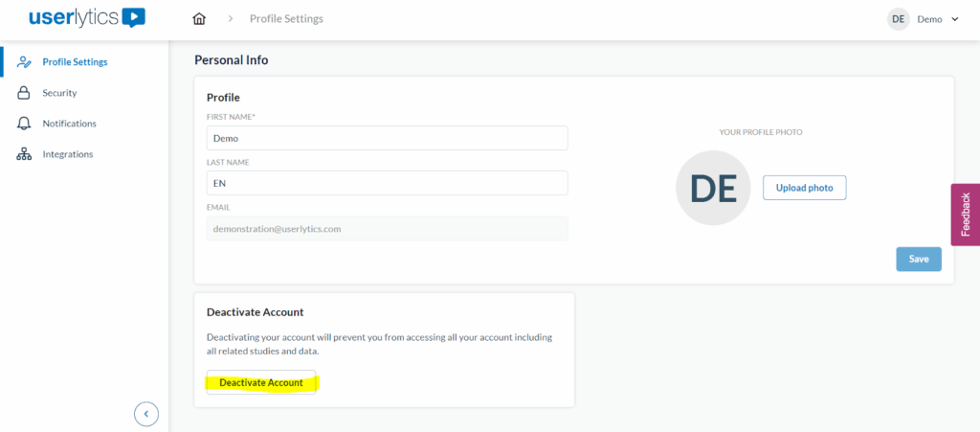Click the Profile Settings sidebar icon
980x432 pixels.
point(24,62)
